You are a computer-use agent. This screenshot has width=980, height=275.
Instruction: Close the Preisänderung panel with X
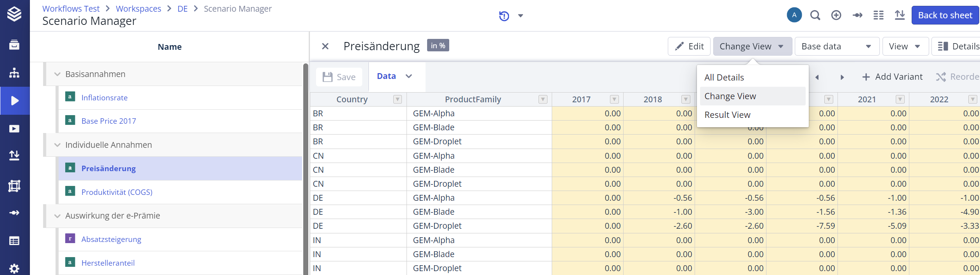(325, 46)
